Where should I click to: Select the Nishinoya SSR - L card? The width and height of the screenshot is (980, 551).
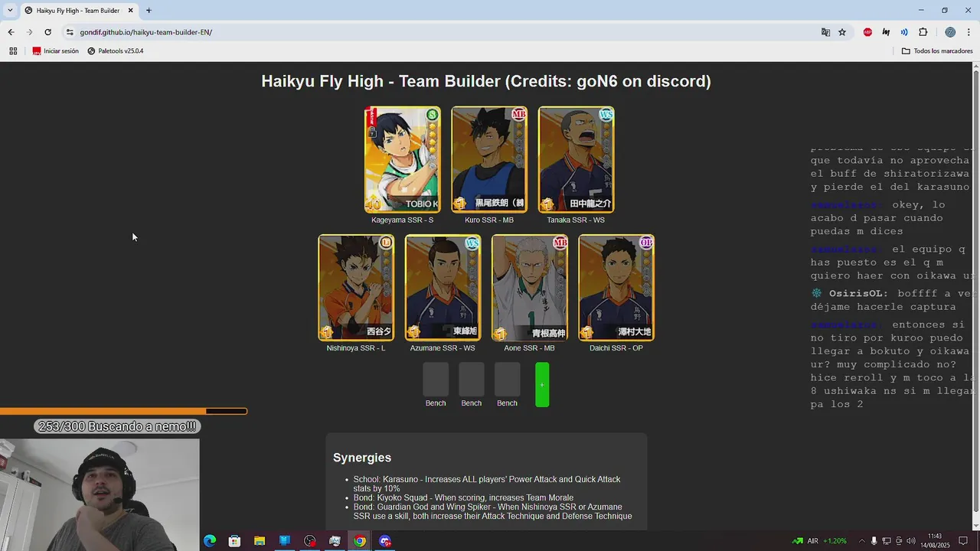pos(356,288)
